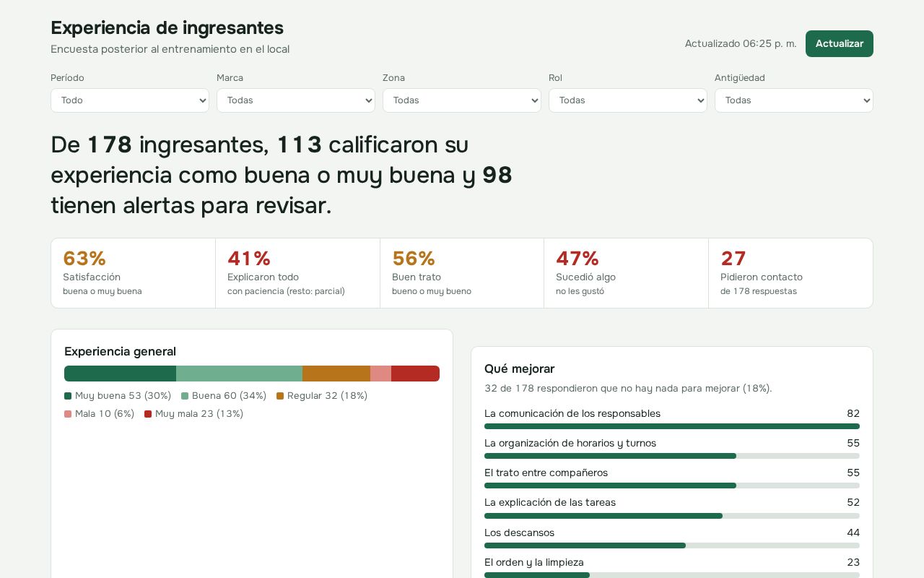Select the 41% Explicaron todo card

point(297,273)
